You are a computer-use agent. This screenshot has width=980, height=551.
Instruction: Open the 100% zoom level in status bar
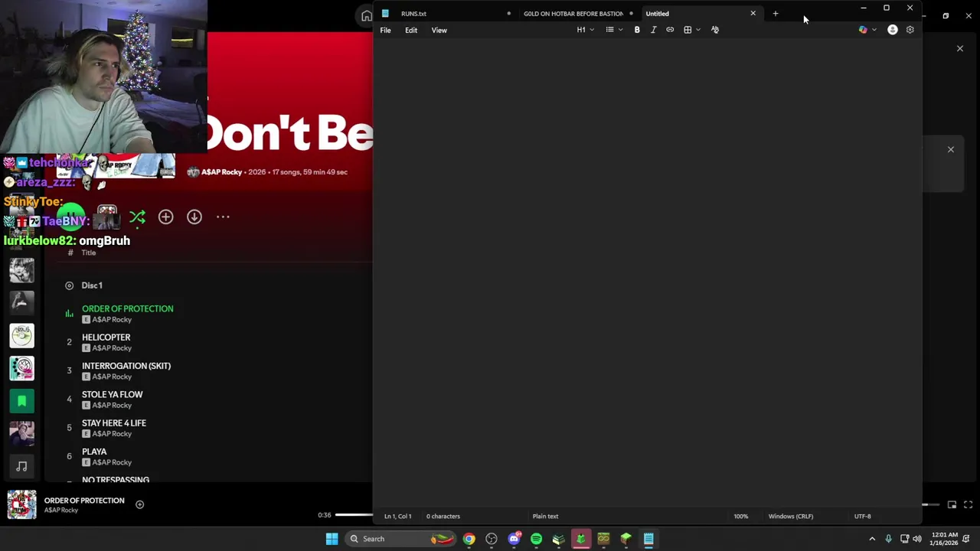pyautogui.click(x=741, y=517)
